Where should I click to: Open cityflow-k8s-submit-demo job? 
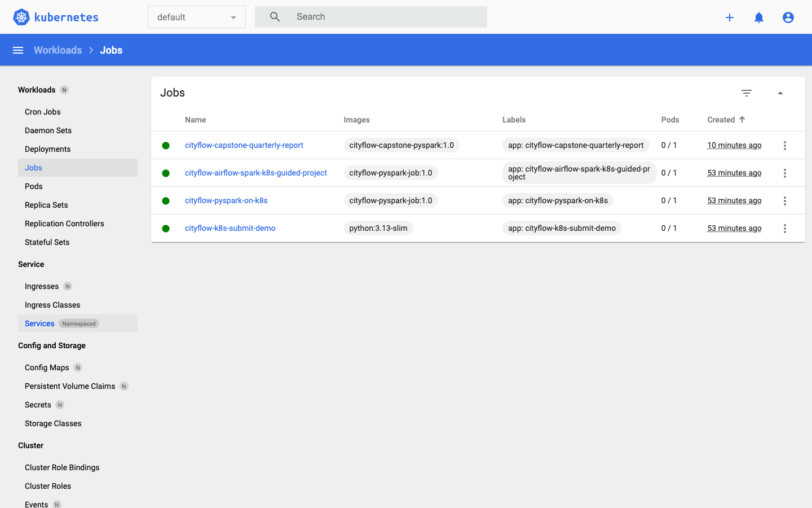230,228
